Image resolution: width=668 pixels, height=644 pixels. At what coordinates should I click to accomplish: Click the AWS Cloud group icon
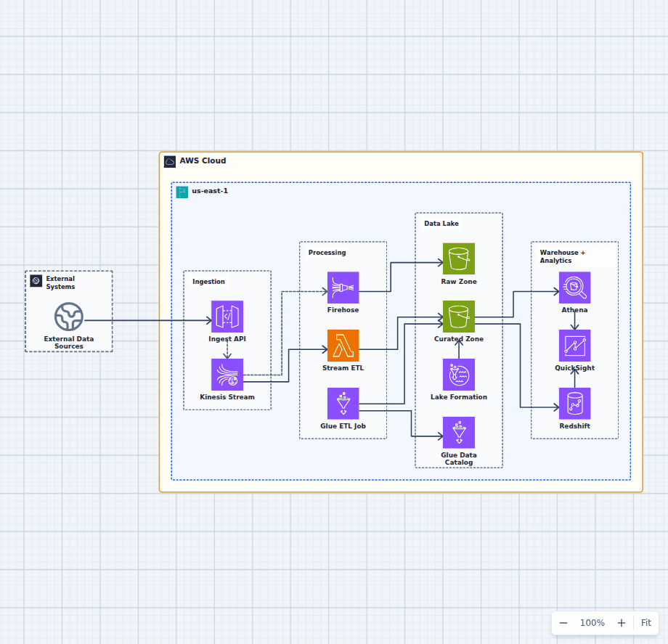point(170,161)
